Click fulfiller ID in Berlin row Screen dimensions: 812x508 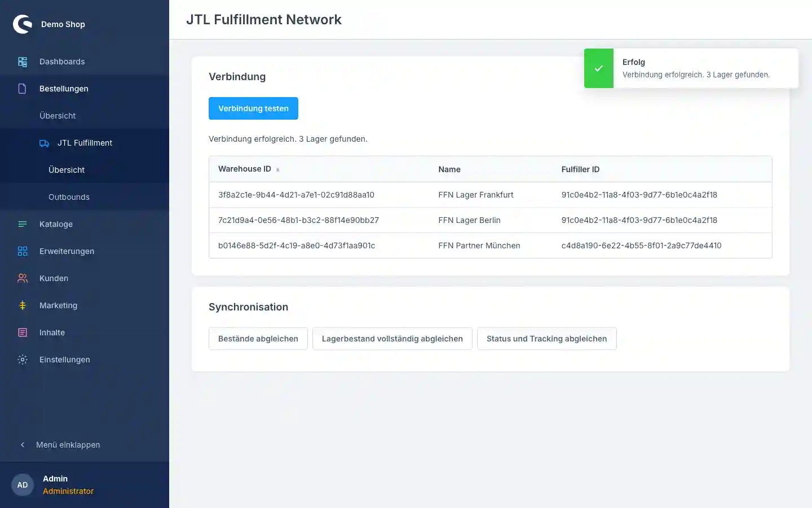click(x=639, y=220)
